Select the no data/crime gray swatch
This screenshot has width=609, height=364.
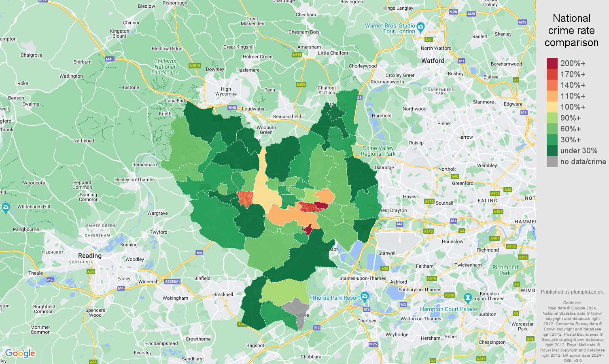[x=552, y=161]
